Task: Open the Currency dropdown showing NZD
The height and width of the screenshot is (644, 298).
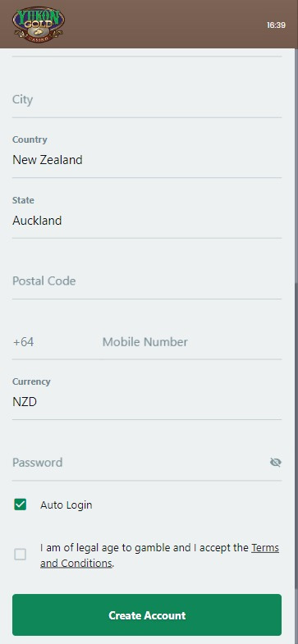Action: click(147, 395)
